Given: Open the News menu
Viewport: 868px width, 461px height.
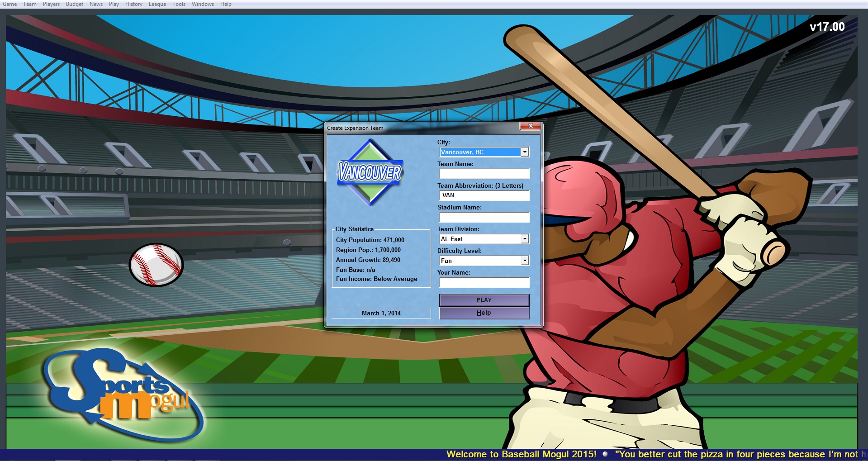Looking at the screenshot, I should (96, 4).
